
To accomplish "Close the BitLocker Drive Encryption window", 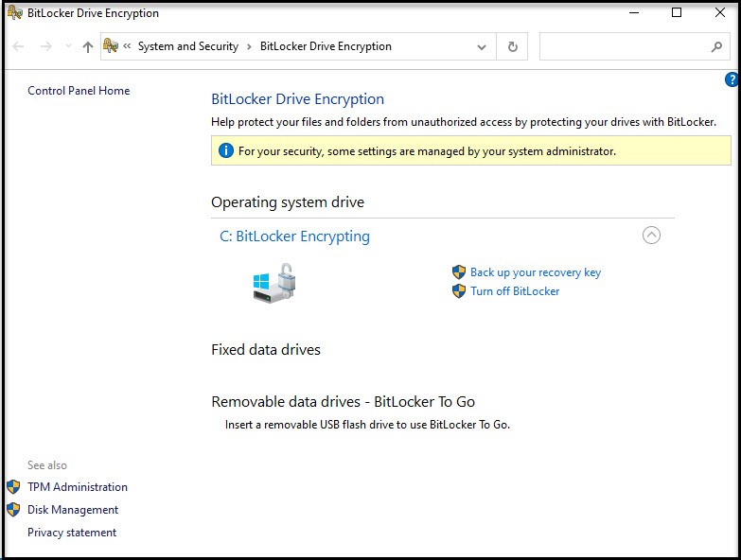I will point(720,12).
